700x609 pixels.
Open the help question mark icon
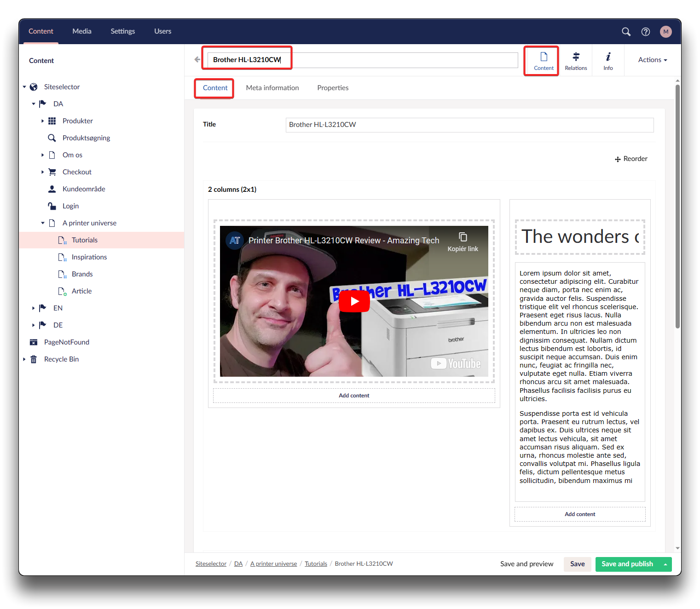646,31
